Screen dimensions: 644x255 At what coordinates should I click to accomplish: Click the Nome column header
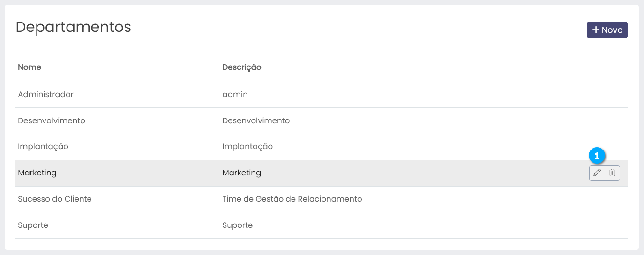30,67
